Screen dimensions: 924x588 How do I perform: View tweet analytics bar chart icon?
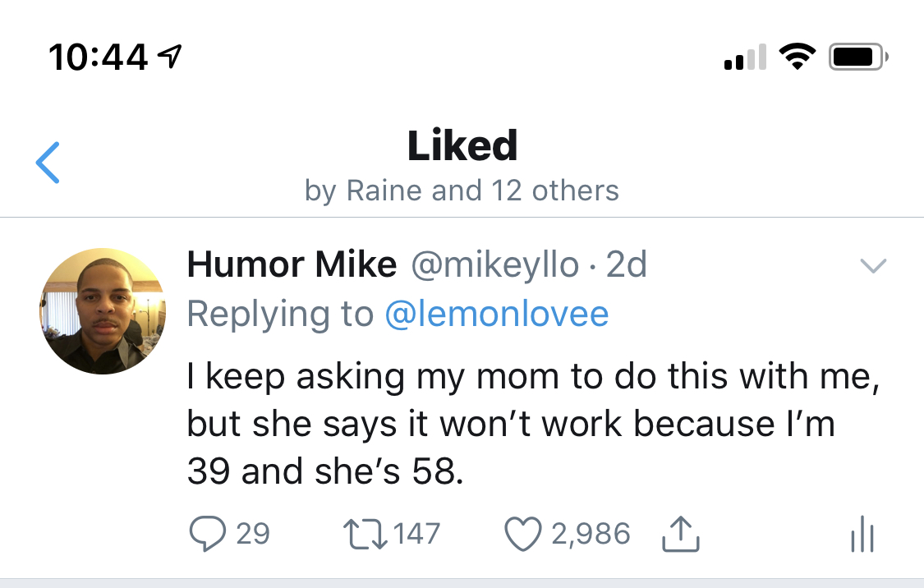pyautogui.click(x=862, y=535)
